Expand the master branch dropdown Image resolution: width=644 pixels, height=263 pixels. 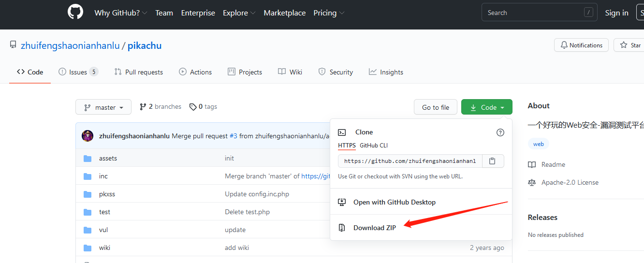[103, 107]
